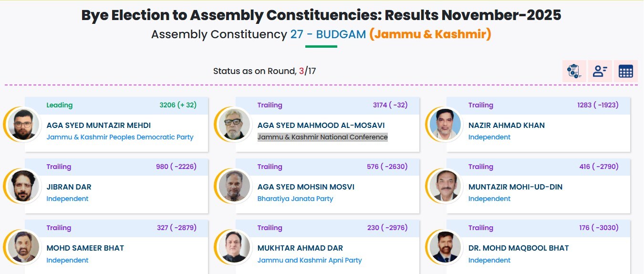Click Dr. Mohd Maqbool Bhat's photo
The width and height of the screenshot is (644, 274).
(446, 247)
